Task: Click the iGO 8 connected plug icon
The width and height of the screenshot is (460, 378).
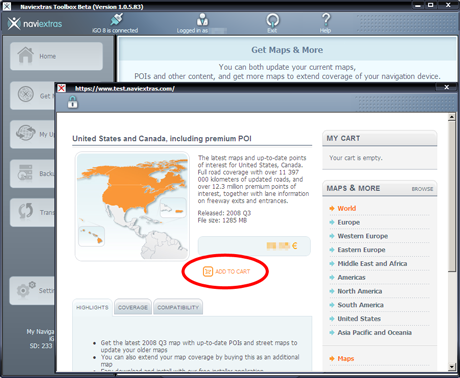Action: [x=116, y=19]
